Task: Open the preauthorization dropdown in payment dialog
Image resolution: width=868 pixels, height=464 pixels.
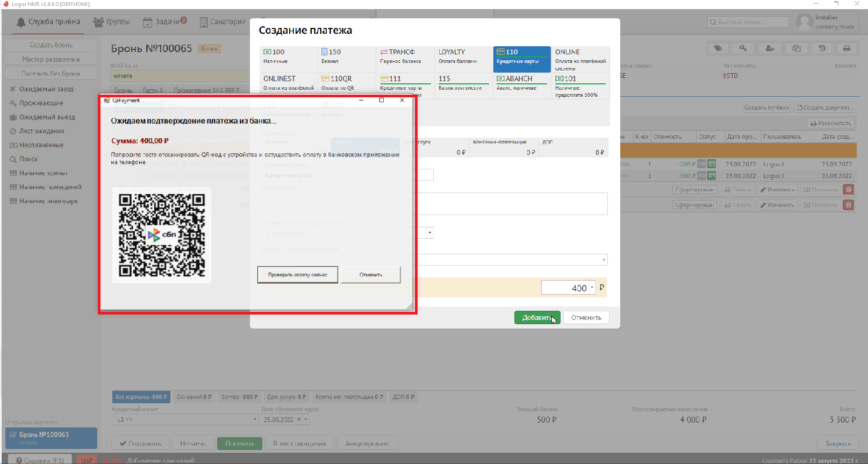Action: [x=604, y=260]
